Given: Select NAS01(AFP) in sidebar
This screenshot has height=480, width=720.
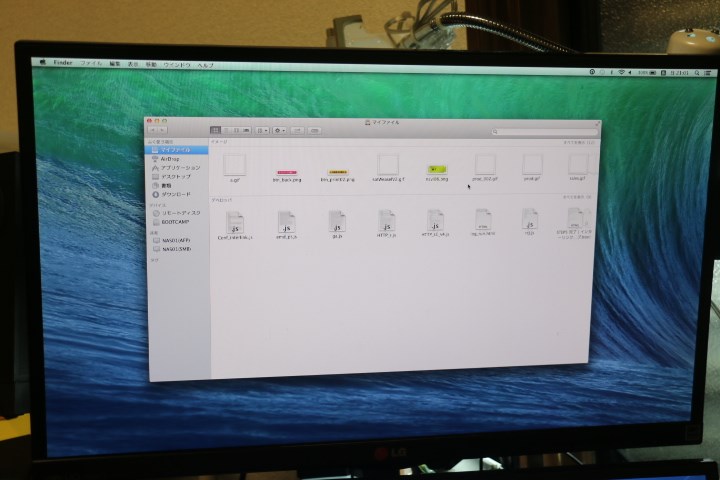Looking at the screenshot, I should [x=177, y=240].
